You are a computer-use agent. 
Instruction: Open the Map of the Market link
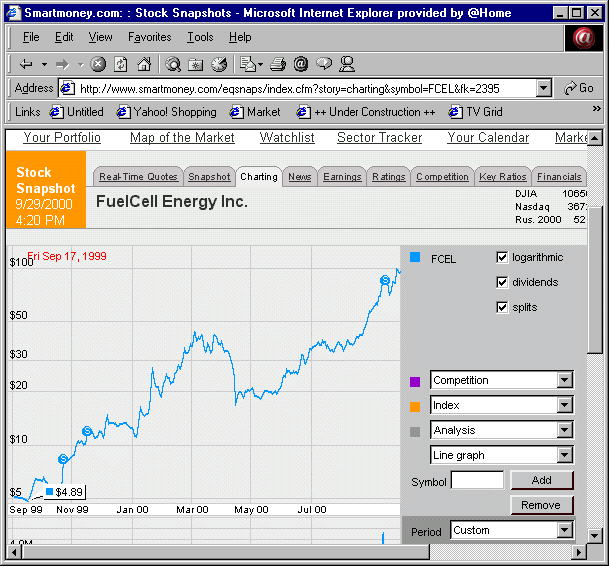point(182,138)
